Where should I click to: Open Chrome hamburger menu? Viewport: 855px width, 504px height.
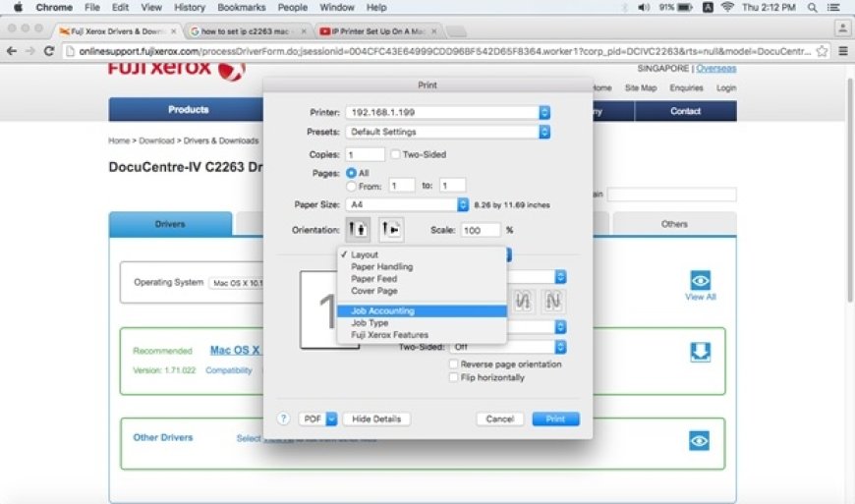pyautogui.click(x=843, y=51)
